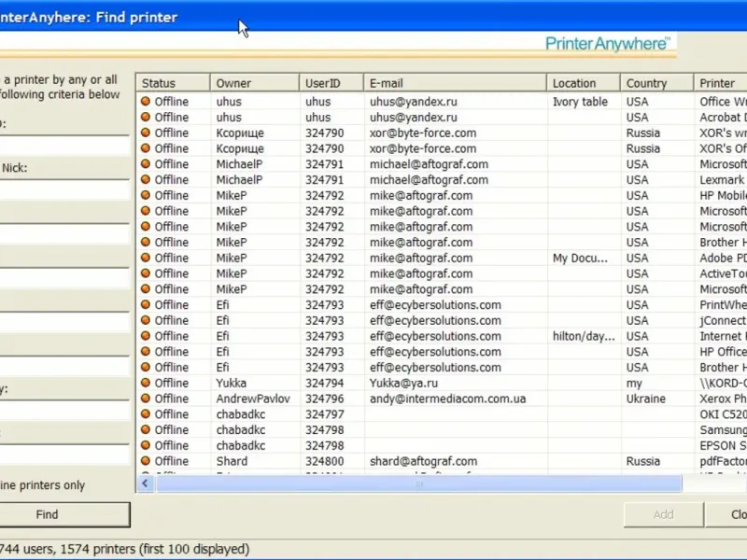Click the 'Lexmark' printer cell
Image resolution: width=747 pixels, height=560 pixels.
click(x=722, y=179)
